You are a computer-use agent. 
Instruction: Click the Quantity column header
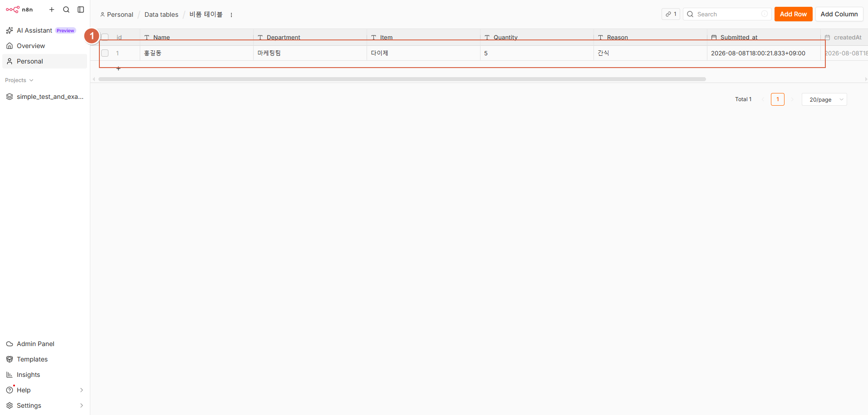[537, 37]
